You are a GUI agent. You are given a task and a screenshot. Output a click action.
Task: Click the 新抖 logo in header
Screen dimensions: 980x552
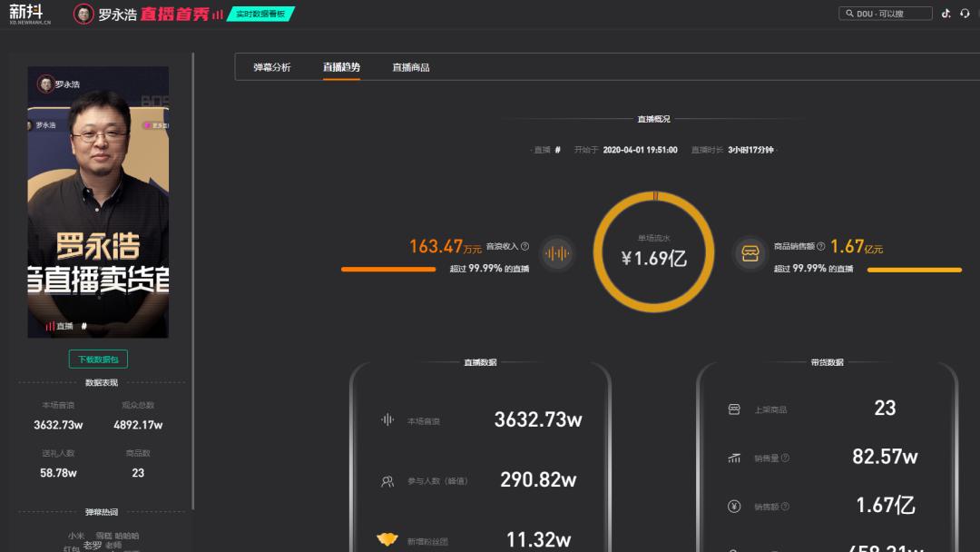(29, 14)
